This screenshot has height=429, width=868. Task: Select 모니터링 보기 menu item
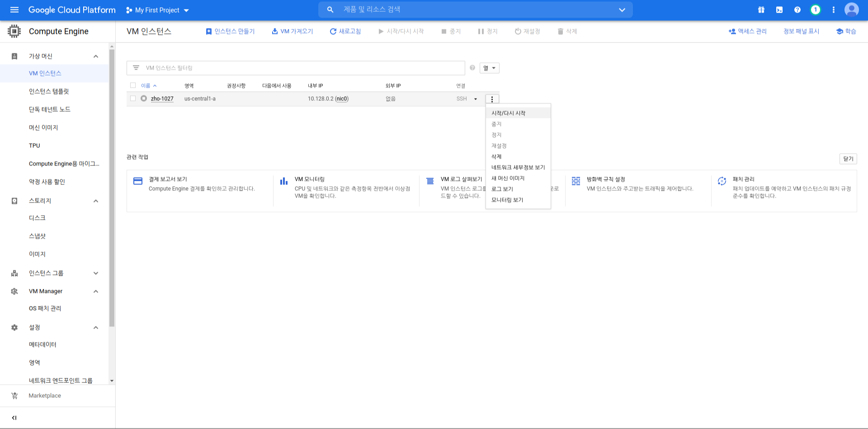tap(518, 200)
